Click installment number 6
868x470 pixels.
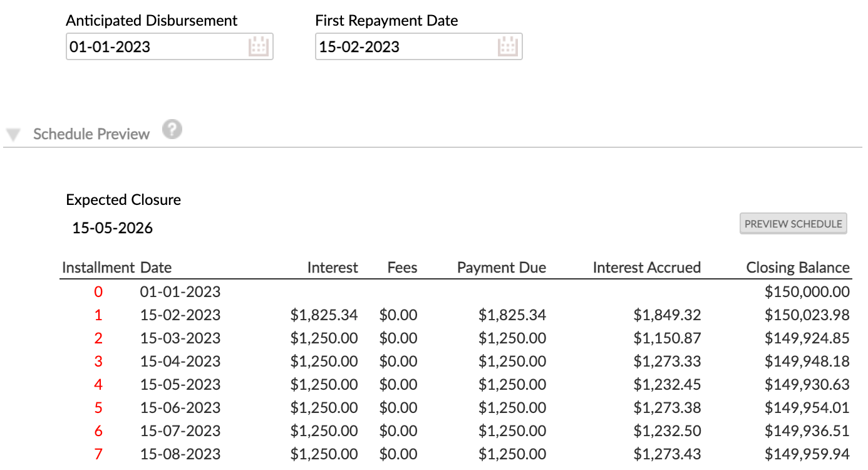point(98,431)
